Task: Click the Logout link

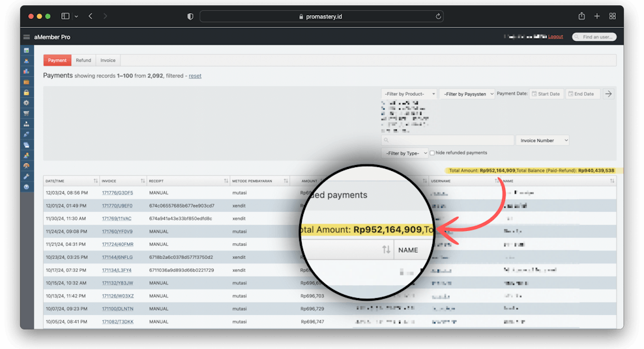Action: 555,37
